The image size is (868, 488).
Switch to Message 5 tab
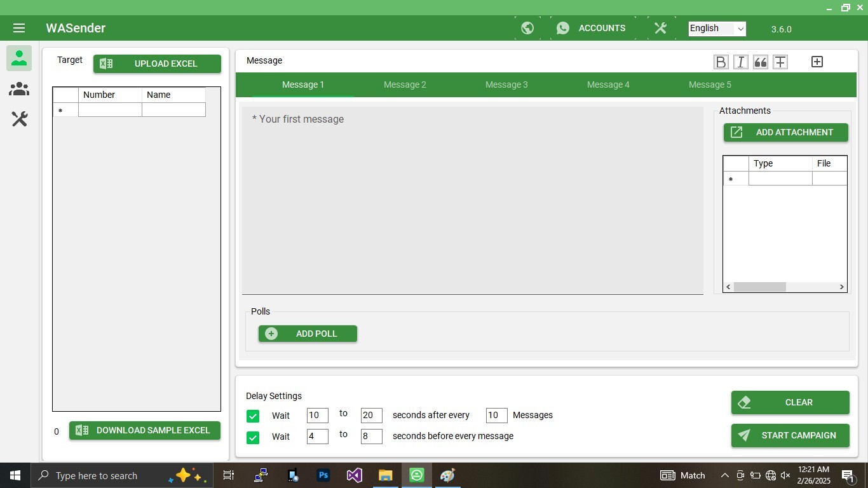pos(710,85)
